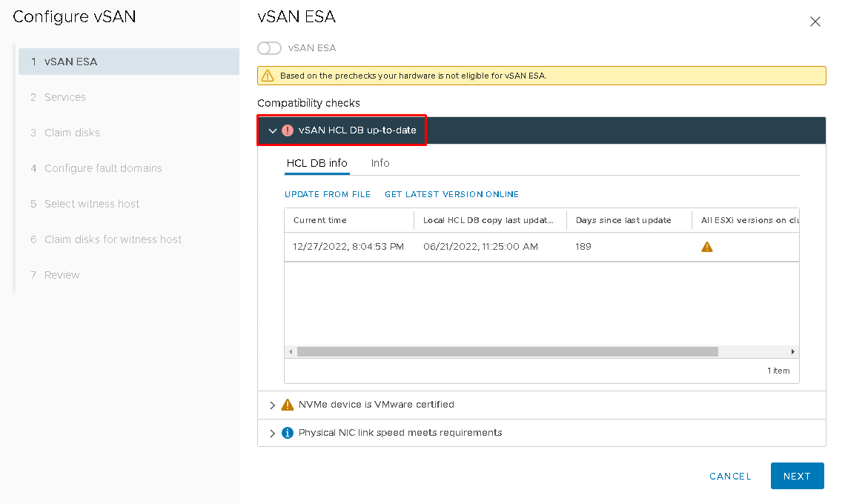Image resolution: width=845 pixels, height=504 pixels.
Task: Enable the vSAN ESA toggle switch
Action: click(269, 47)
